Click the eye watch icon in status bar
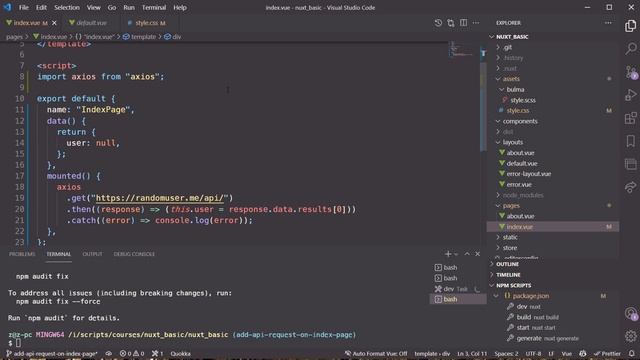640x360 pixels. [109, 353]
